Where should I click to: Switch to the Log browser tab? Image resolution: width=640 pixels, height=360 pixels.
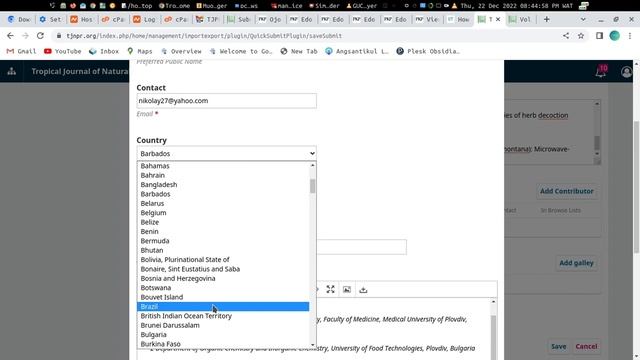coord(144,19)
